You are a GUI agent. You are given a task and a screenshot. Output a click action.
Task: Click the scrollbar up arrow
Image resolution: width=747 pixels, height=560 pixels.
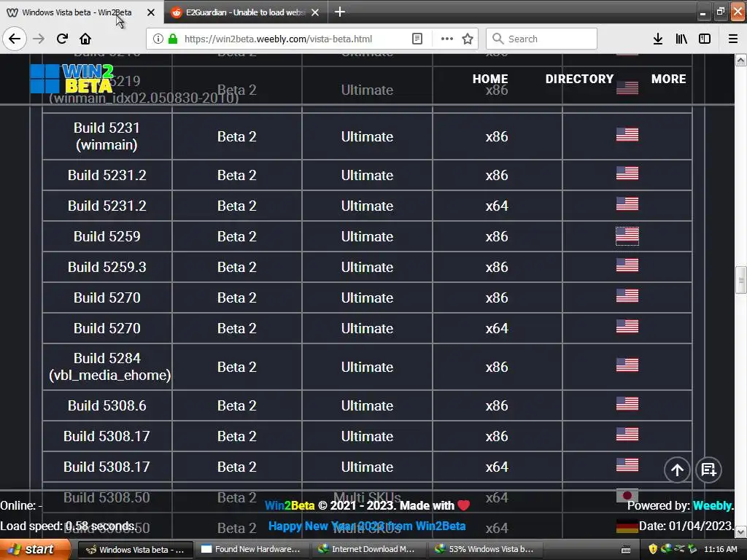(x=741, y=60)
